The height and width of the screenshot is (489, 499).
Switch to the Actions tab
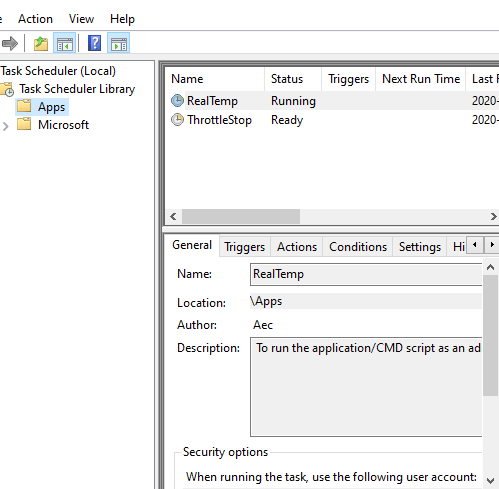point(297,247)
